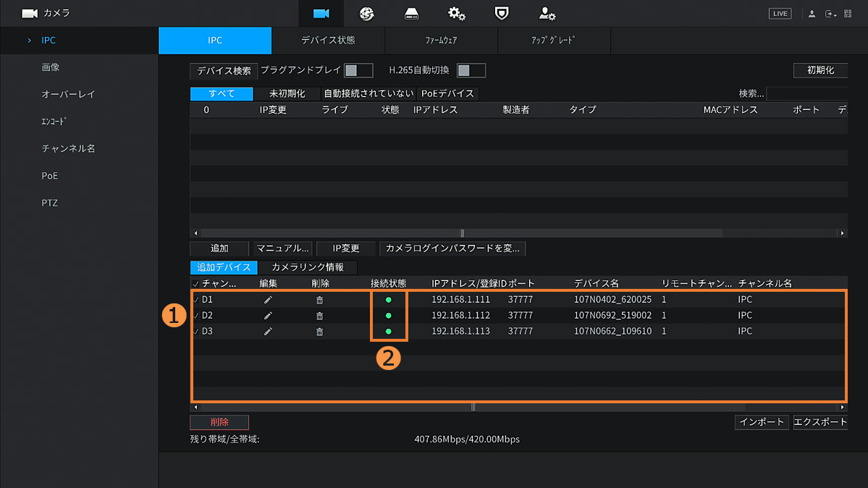This screenshot has width=868, height=488.
Task: Open system settings gears icon
Action: tap(456, 14)
